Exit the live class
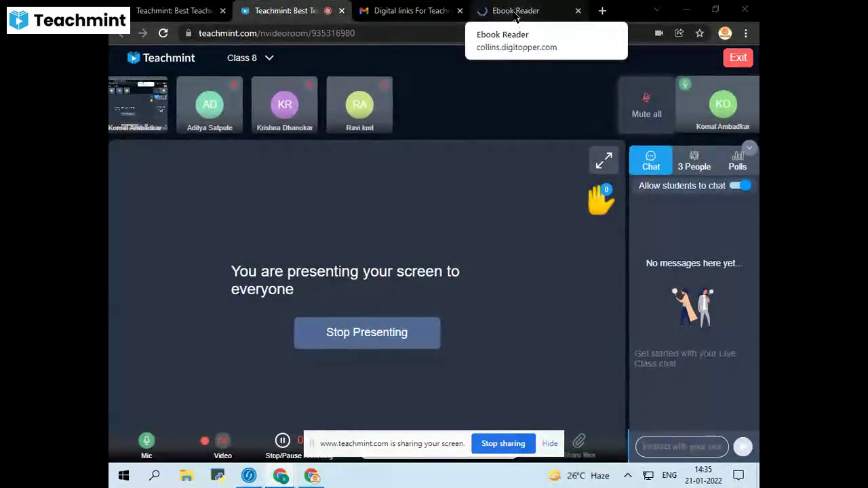 point(738,58)
